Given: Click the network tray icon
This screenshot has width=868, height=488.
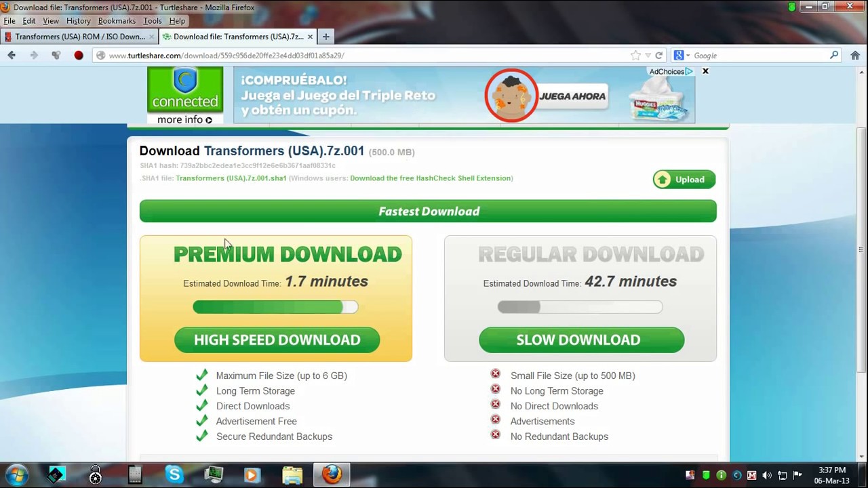Looking at the screenshot, I should pyautogui.click(x=782, y=476).
